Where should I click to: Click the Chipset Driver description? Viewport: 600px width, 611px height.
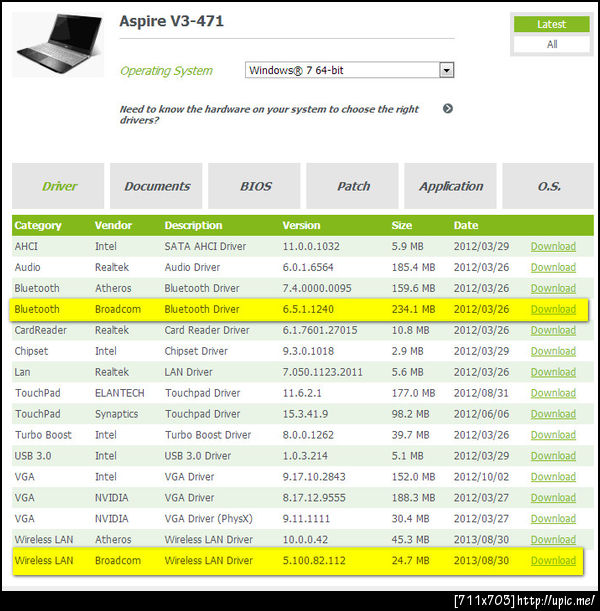click(x=196, y=351)
